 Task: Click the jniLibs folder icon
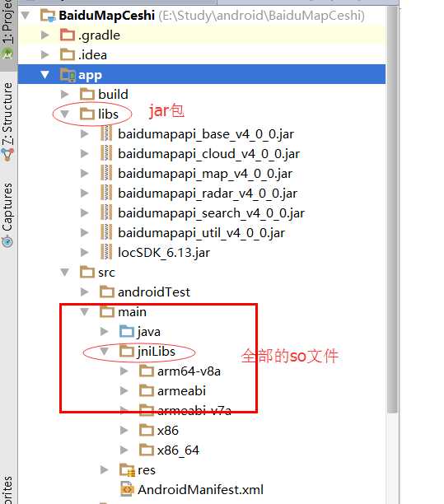(x=127, y=352)
